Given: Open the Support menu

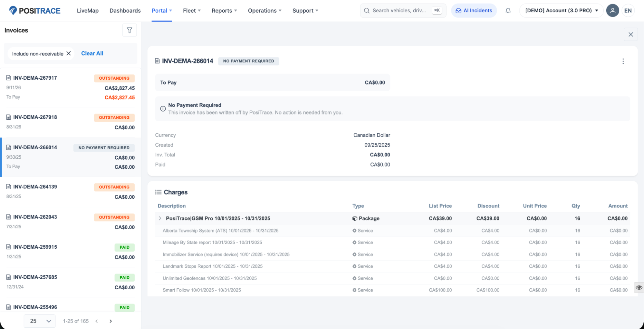Looking at the screenshot, I should tap(305, 11).
